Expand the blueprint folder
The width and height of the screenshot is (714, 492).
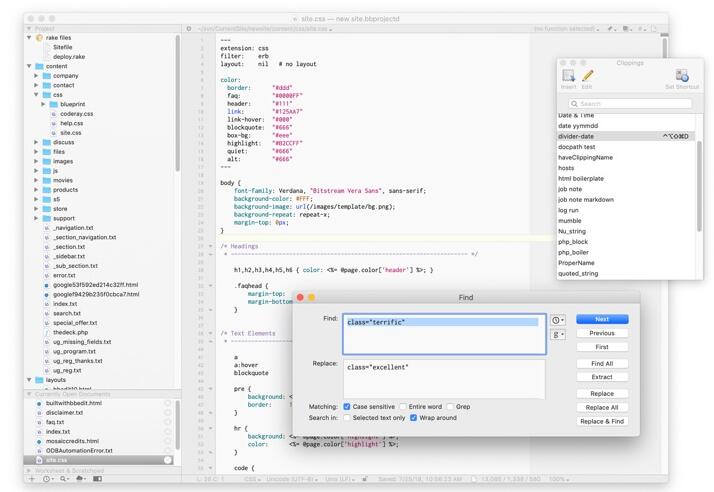(x=43, y=104)
